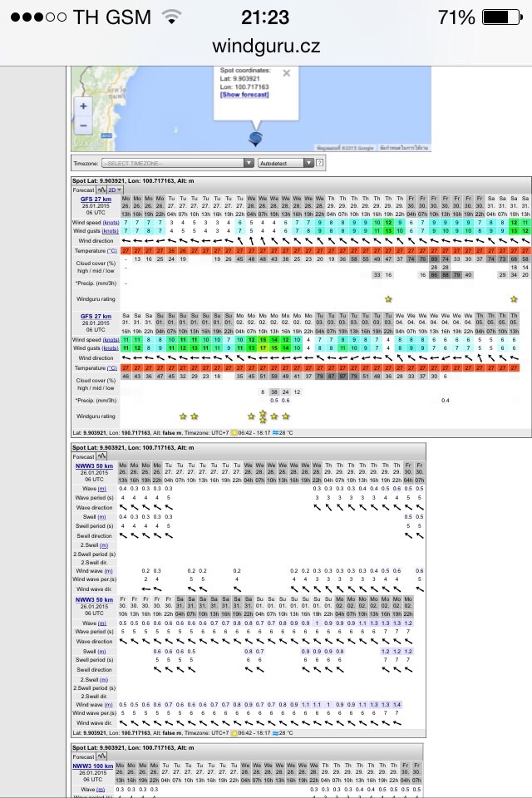This screenshot has height=798, width=532.
Task: Zoom in on the map with plus button
Action: (x=83, y=106)
